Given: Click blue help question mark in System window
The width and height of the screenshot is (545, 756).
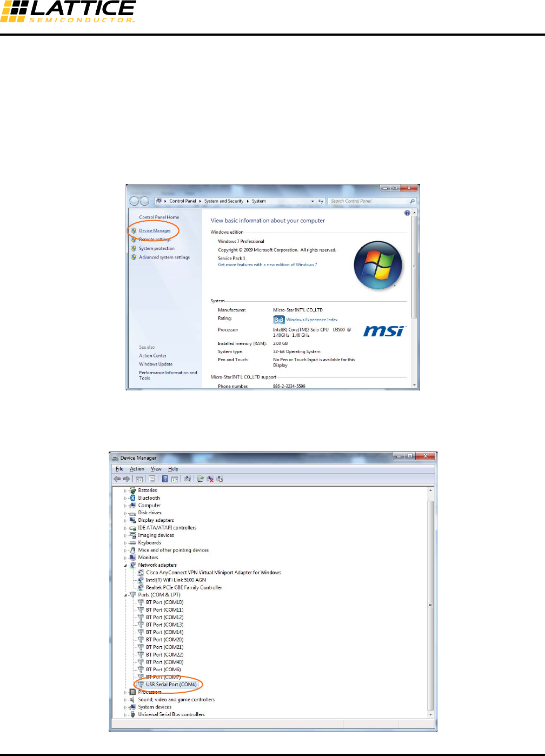Looking at the screenshot, I should (x=407, y=213).
